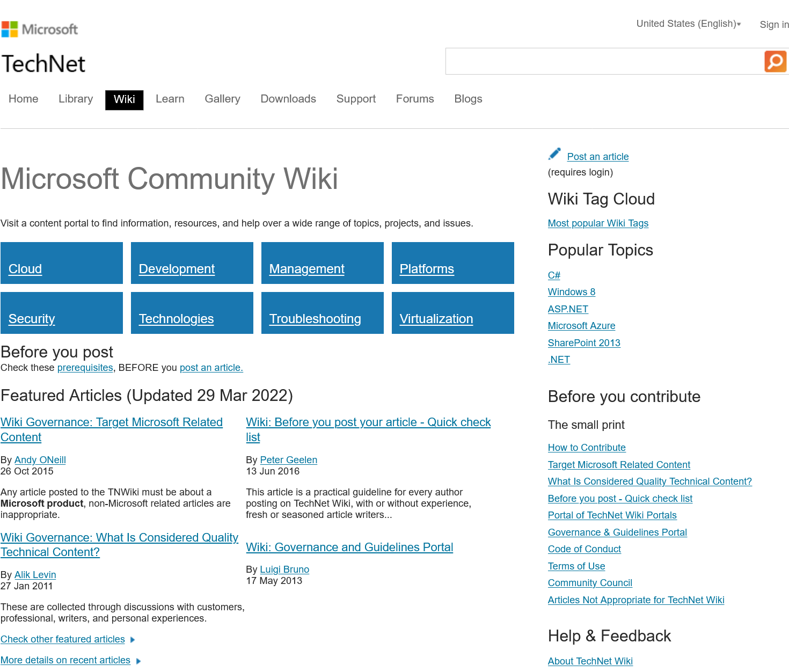
Task: Open author Andy ONeill's profile
Action: click(x=40, y=460)
